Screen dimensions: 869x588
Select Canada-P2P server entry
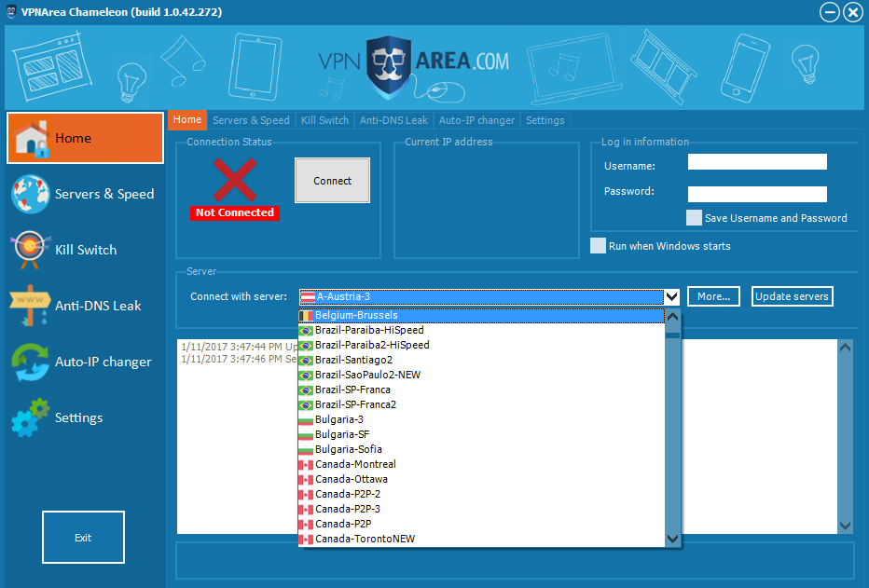(481, 525)
